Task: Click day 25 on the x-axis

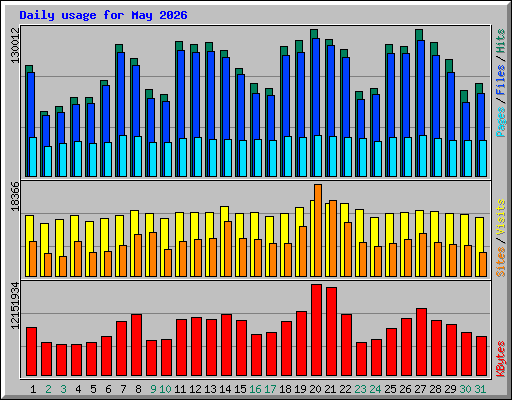Action: pyautogui.click(x=390, y=389)
